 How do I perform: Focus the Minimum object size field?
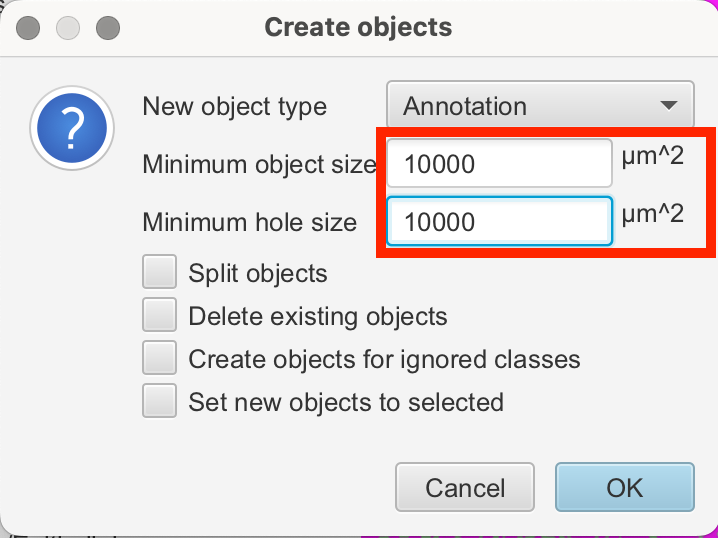click(x=498, y=164)
